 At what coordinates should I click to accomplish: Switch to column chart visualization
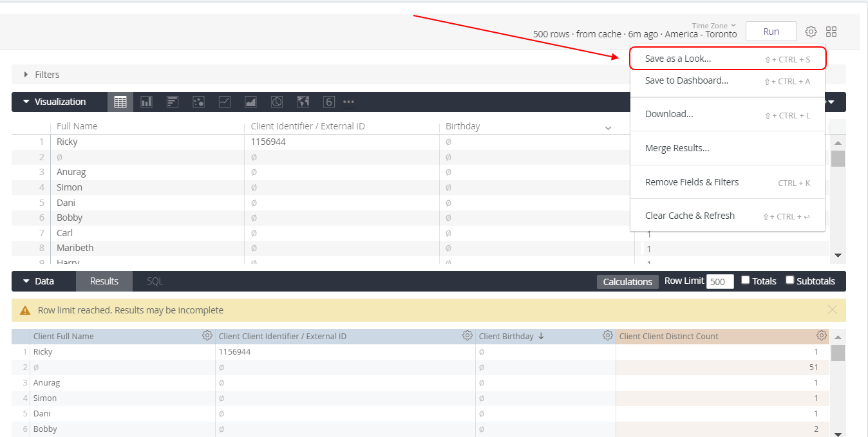[x=146, y=102]
